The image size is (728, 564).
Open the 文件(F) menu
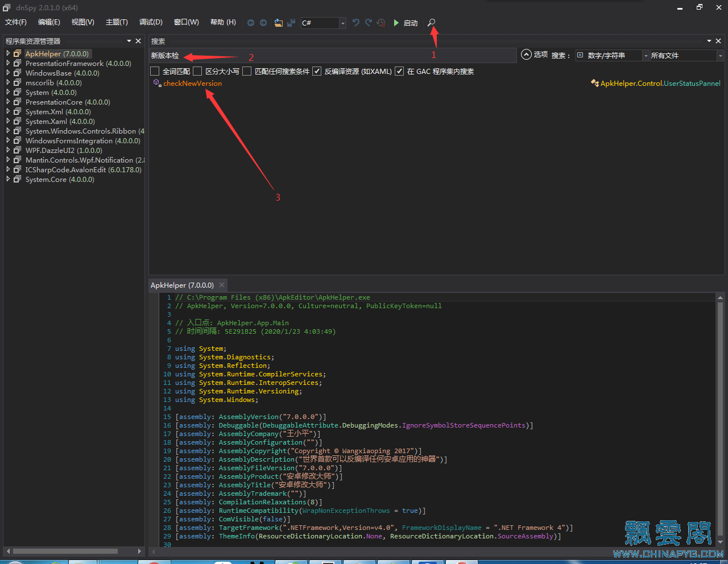point(16,22)
